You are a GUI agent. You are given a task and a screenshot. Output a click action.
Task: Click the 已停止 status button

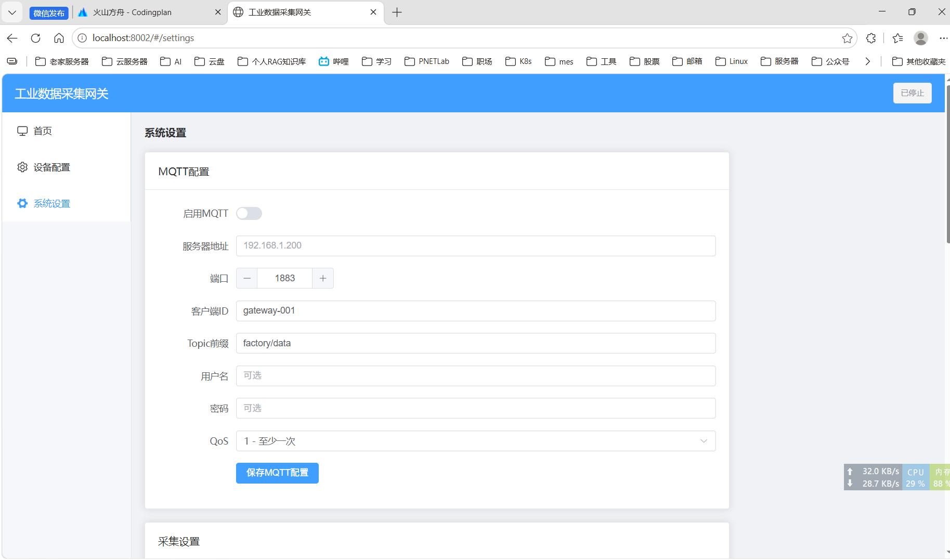coord(912,93)
